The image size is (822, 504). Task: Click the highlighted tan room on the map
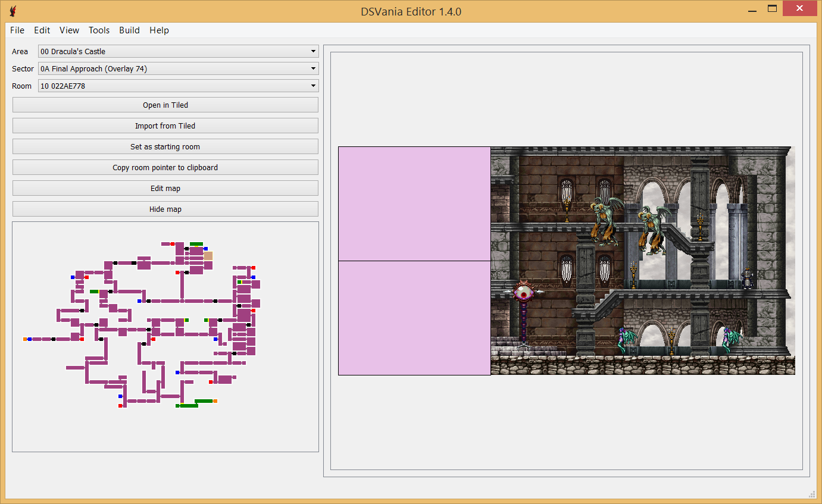tap(208, 255)
